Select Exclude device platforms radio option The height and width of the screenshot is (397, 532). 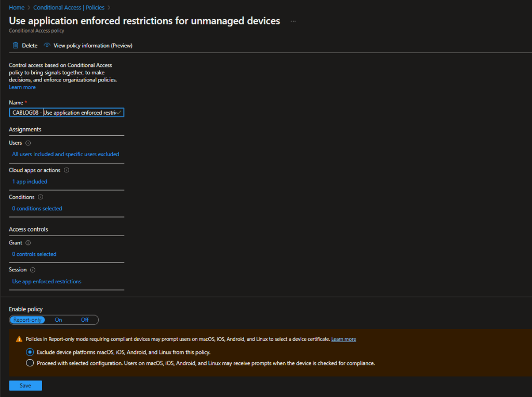[x=30, y=352]
